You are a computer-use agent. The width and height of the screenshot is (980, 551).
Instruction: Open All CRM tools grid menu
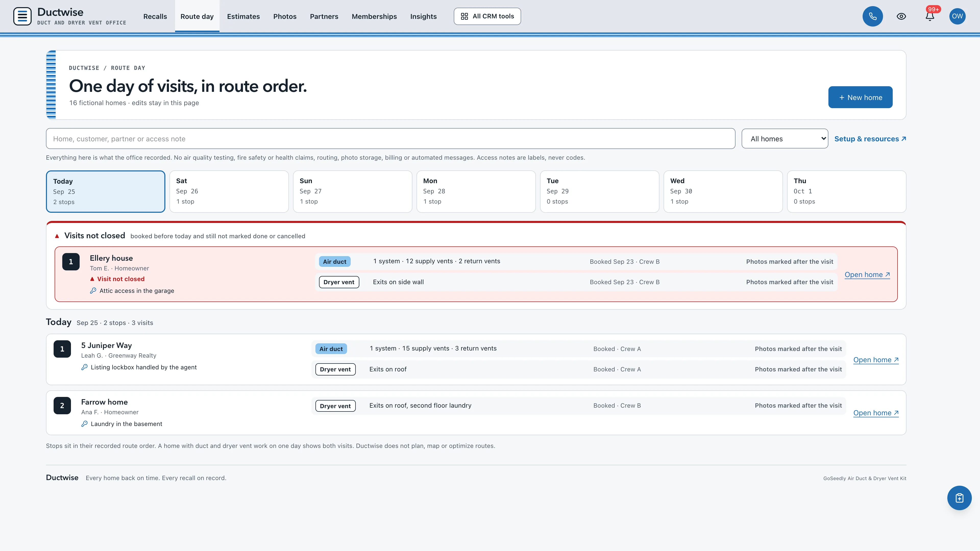[x=487, y=16]
